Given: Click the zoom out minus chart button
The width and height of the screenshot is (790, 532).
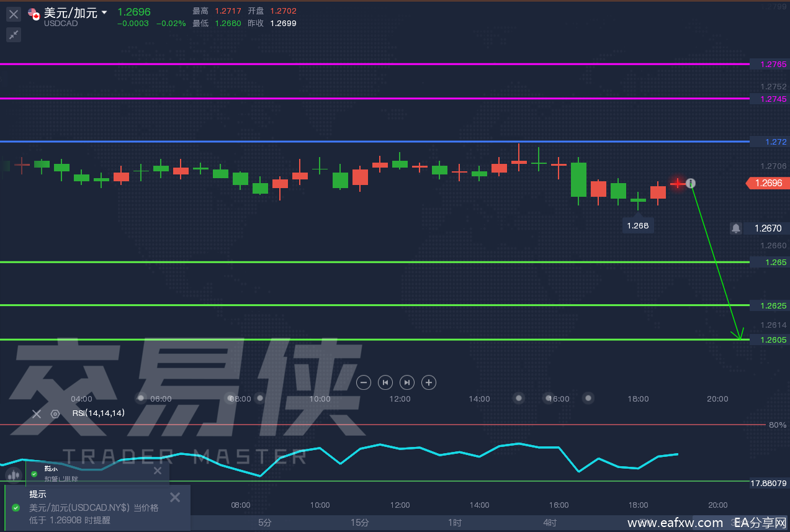Looking at the screenshot, I should pos(364,382).
